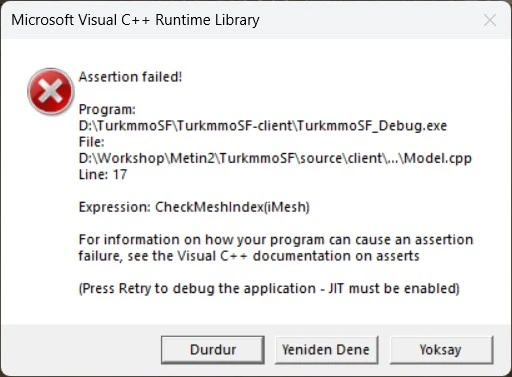Click the red error X icon
Viewport: 512px width, 377px height.
(x=50, y=91)
